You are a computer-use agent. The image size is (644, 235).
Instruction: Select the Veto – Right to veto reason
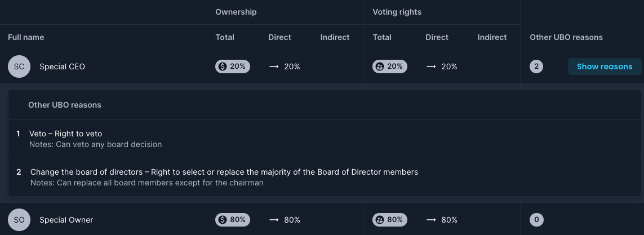point(325,139)
